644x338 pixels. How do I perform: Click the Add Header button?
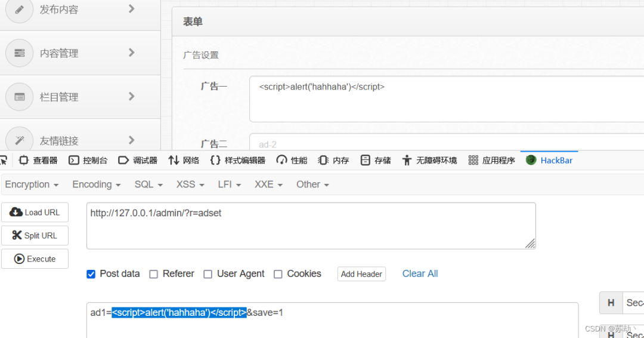[361, 274]
